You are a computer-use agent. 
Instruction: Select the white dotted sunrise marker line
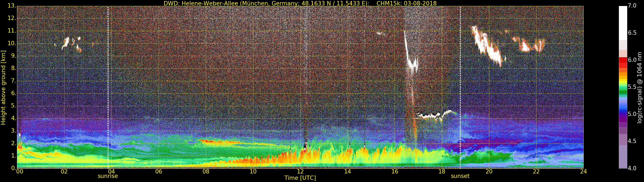point(108,87)
